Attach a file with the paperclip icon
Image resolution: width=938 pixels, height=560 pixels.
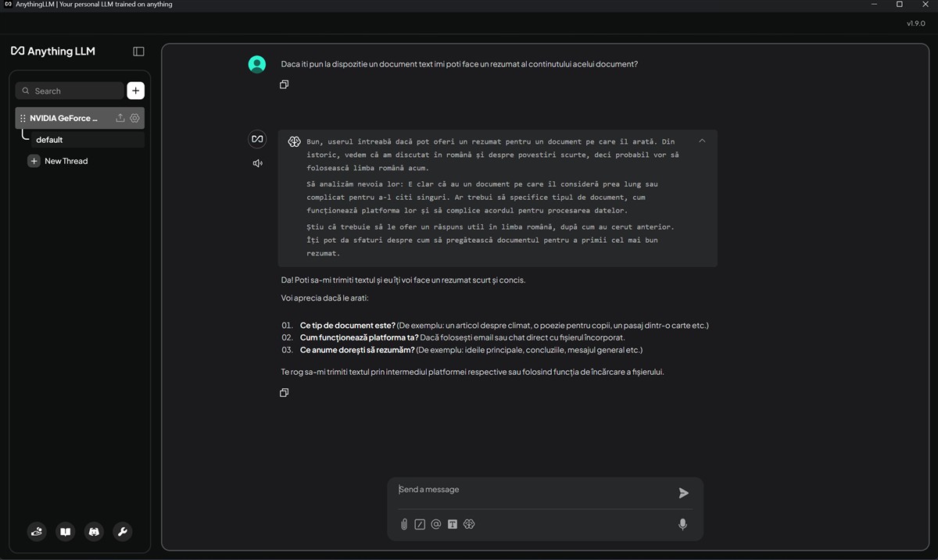click(404, 525)
